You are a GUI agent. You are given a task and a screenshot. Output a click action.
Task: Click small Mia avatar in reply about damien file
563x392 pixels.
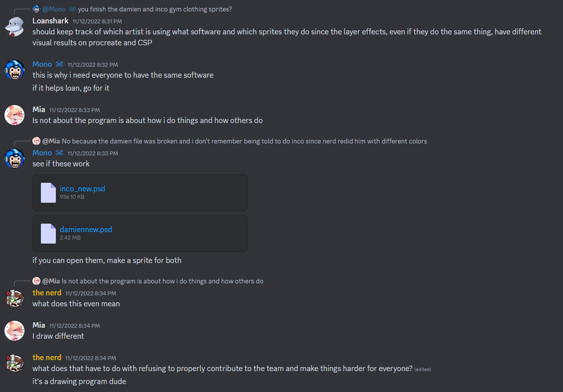pos(36,141)
